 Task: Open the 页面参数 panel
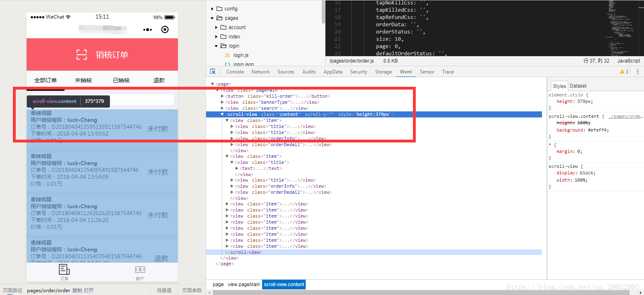[x=192, y=290]
